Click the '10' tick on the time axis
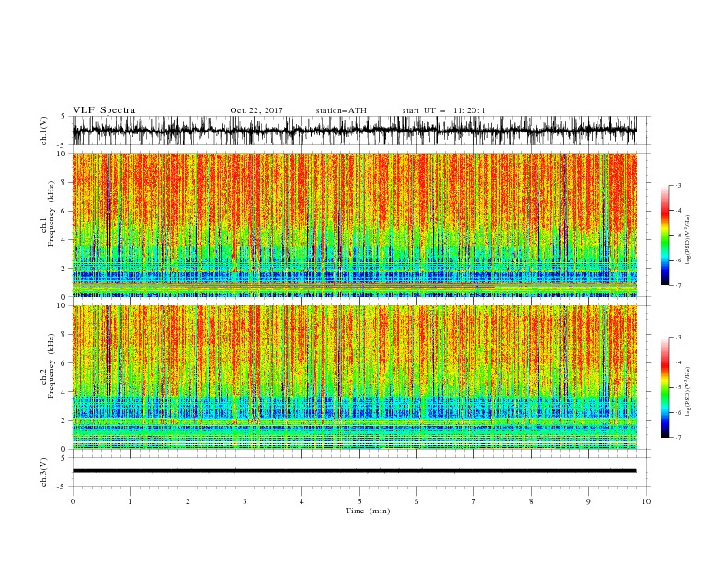The image size is (728, 563). [646, 501]
